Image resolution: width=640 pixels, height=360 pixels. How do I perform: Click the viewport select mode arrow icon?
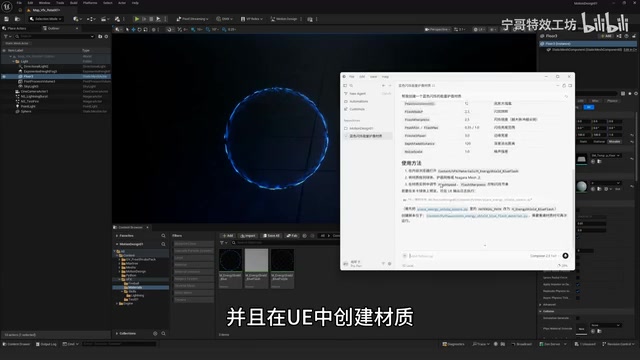[x=127, y=29]
